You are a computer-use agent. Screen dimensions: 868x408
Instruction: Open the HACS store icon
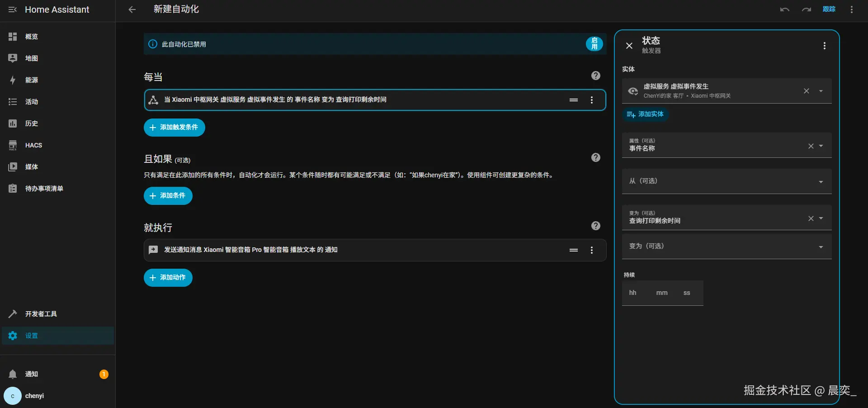13,145
